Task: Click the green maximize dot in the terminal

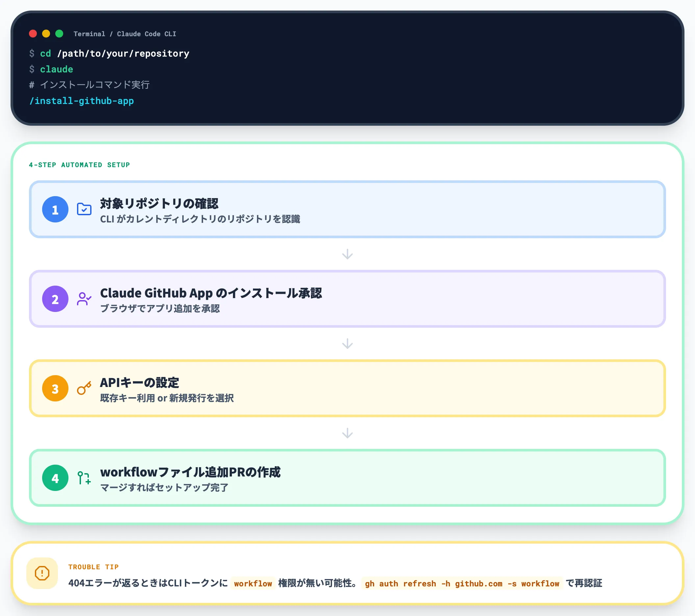Action: [x=59, y=34]
